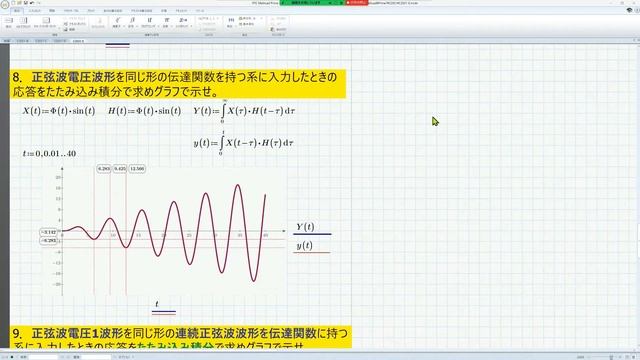Switch to the 計算 ribbon tab
Screen dimensions: 640x360
164,11
